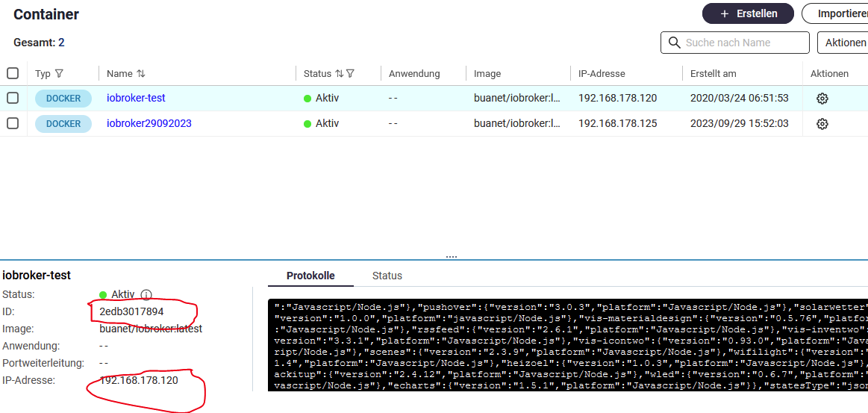This screenshot has height=413, width=868.
Task: Switch to the Protokolle tab
Action: click(x=310, y=276)
